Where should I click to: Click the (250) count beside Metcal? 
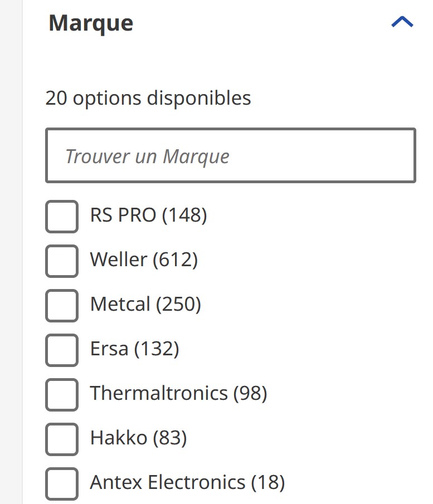(x=178, y=304)
